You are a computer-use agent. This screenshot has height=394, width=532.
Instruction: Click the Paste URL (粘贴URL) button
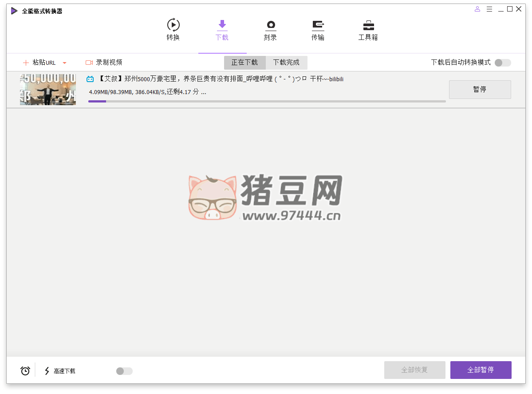[x=39, y=63]
